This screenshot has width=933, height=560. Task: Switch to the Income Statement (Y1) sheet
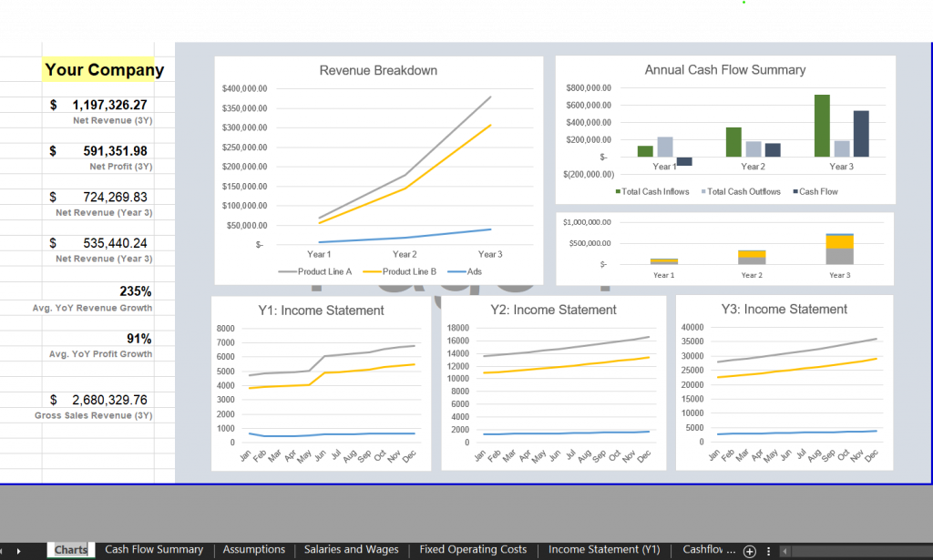point(604,550)
